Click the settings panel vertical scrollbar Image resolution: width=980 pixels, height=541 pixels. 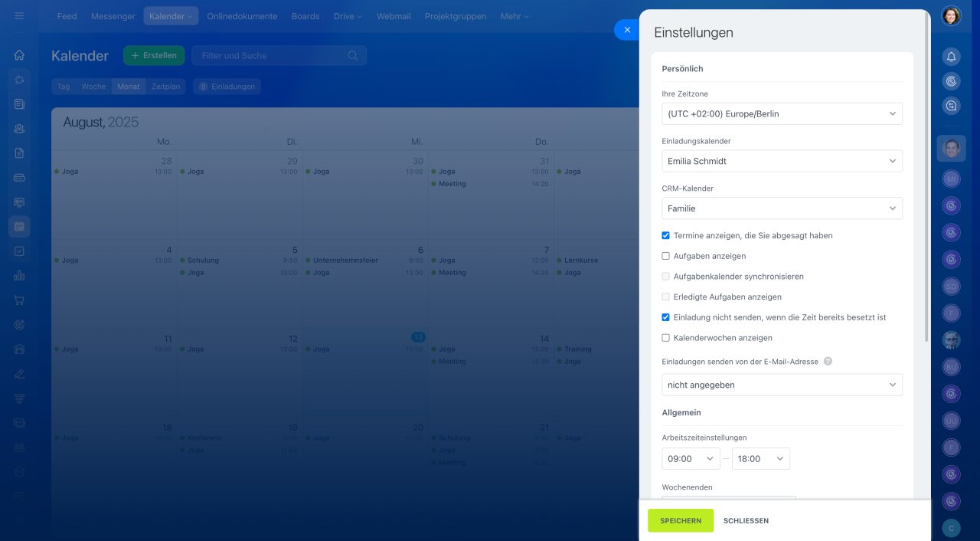click(x=927, y=176)
